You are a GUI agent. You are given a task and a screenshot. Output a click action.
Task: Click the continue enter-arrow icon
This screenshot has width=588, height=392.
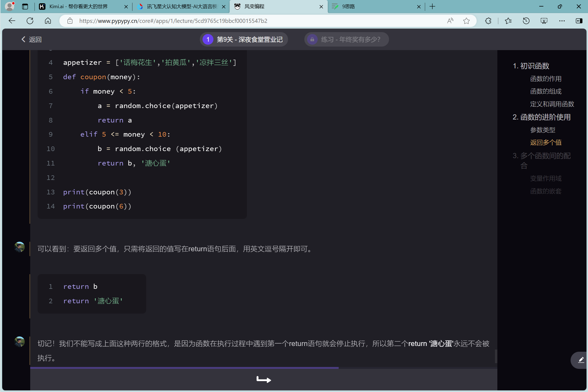click(x=264, y=379)
